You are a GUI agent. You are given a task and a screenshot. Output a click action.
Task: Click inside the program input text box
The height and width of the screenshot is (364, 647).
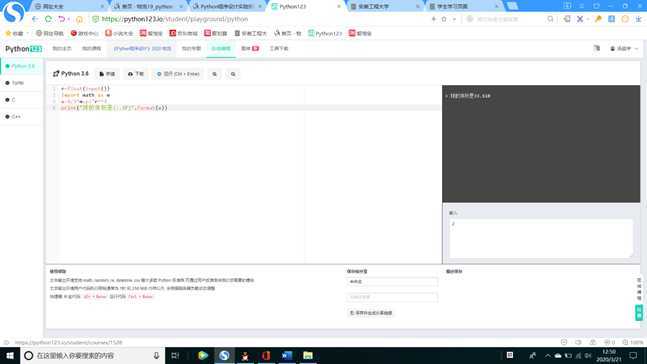[541, 239]
